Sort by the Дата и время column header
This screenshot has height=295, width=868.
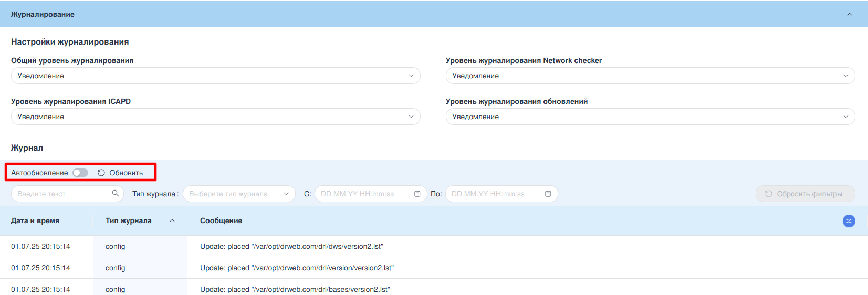click(x=35, y=221)
